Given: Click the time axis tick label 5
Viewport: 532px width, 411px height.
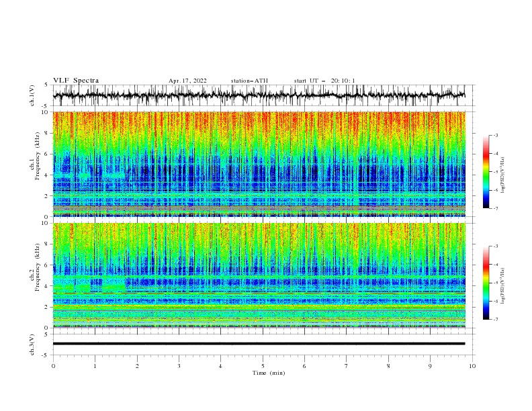Looking at the screenshot, I should [263, 366].
